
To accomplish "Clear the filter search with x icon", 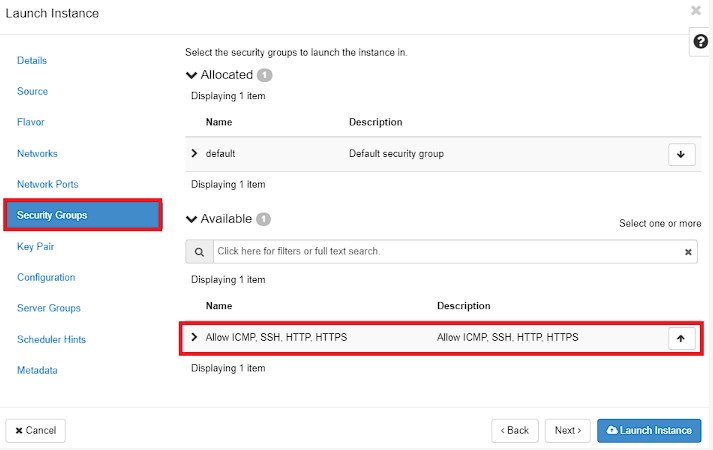I will point(688,252).
